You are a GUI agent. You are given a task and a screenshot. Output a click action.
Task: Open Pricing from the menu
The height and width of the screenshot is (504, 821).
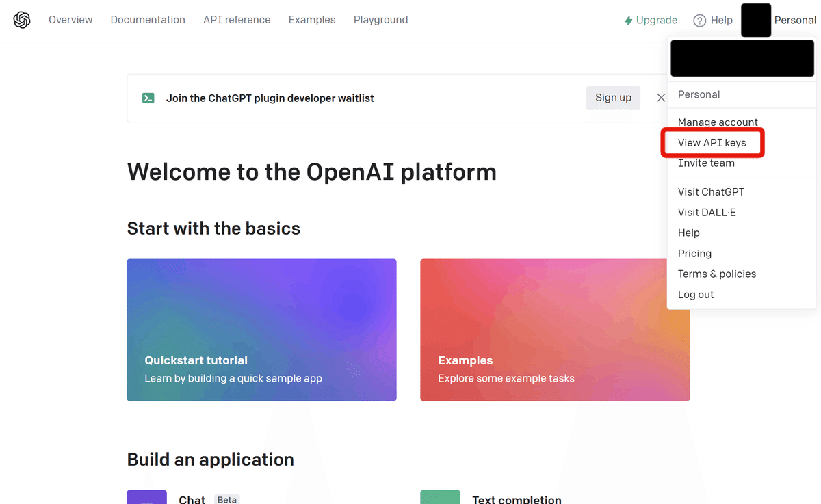tap(694, 254)
